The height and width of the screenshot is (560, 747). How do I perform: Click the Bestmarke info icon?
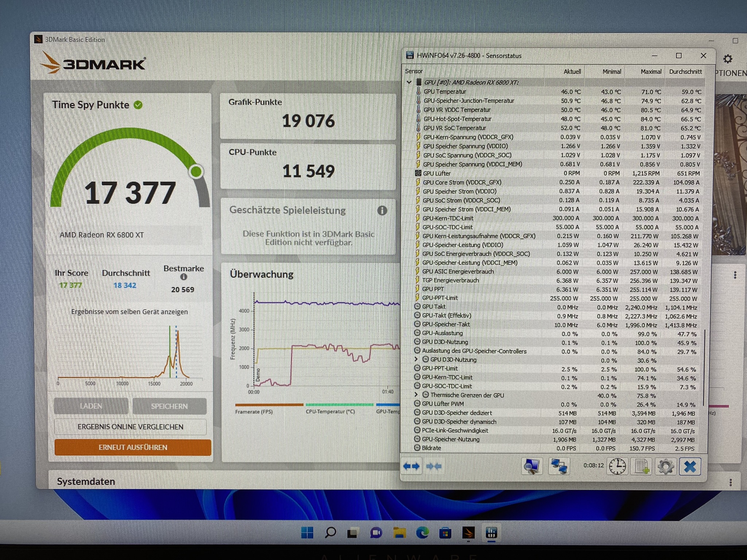click(x=183, y=277)
